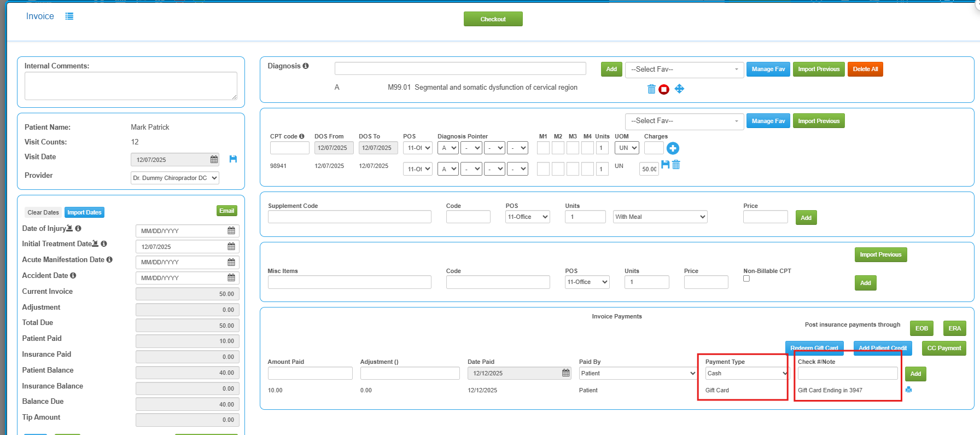The width and height of the screenshot is (980, 435).
Task: Save the 98941 CPT line with floppy icon
Action: tap(666, 165)
